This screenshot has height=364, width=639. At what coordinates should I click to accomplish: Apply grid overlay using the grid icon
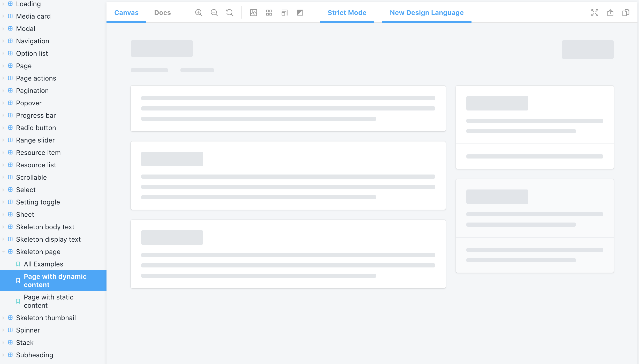click(269, 13)
